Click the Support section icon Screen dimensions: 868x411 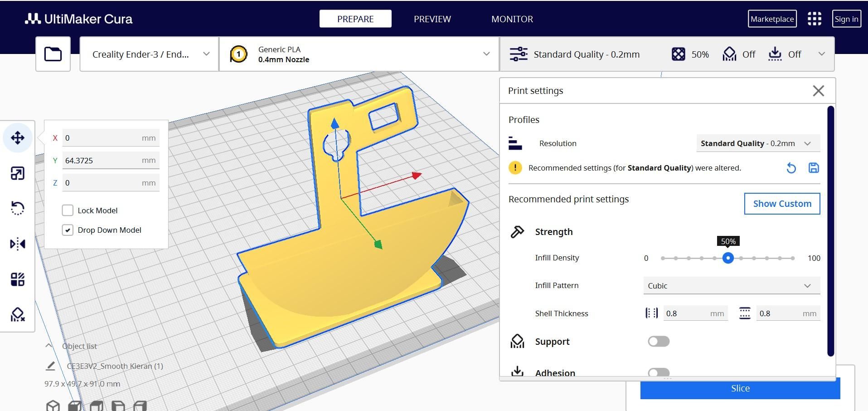point(517,341)
